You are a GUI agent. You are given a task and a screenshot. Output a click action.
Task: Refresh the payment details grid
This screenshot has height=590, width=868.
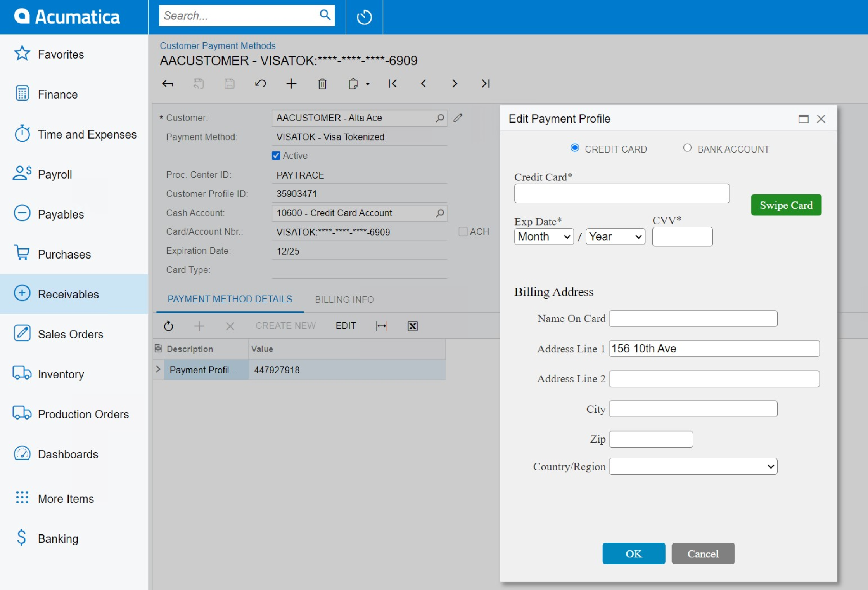pyautogui.click(x=168, y=326)
